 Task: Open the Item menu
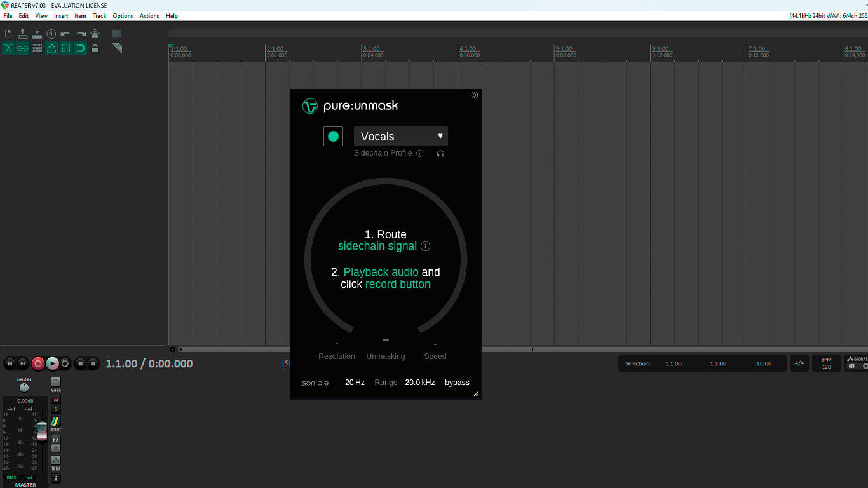click(80, 16)
